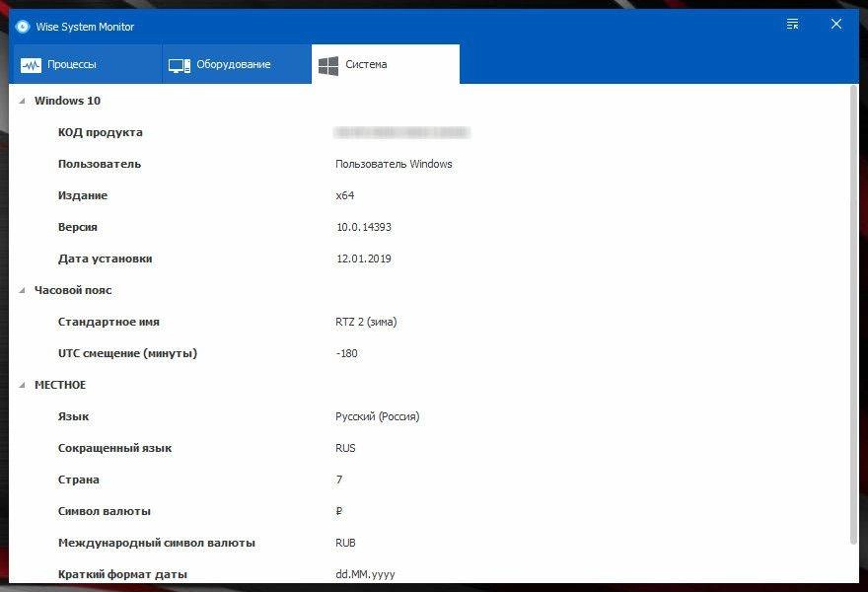Select the Международный символ валюты label
Viewport: 868px width, 592px height.
pos(157,543)
